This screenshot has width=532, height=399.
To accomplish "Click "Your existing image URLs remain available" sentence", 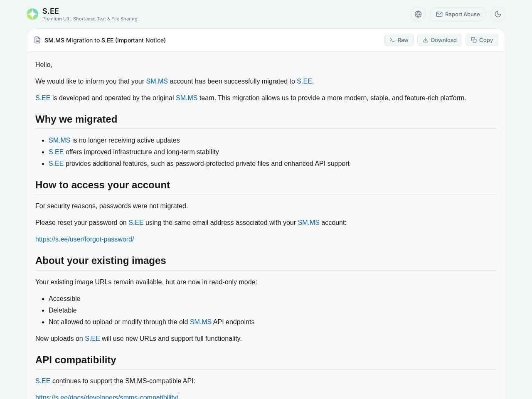I will pos(146,282).
